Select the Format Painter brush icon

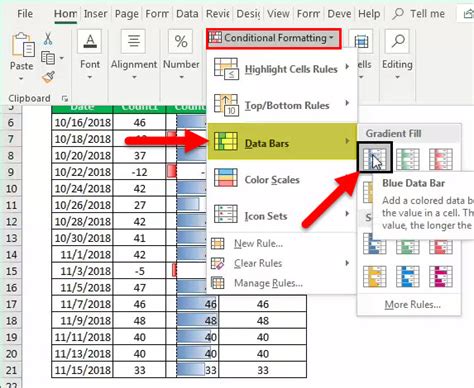point(48,77)
